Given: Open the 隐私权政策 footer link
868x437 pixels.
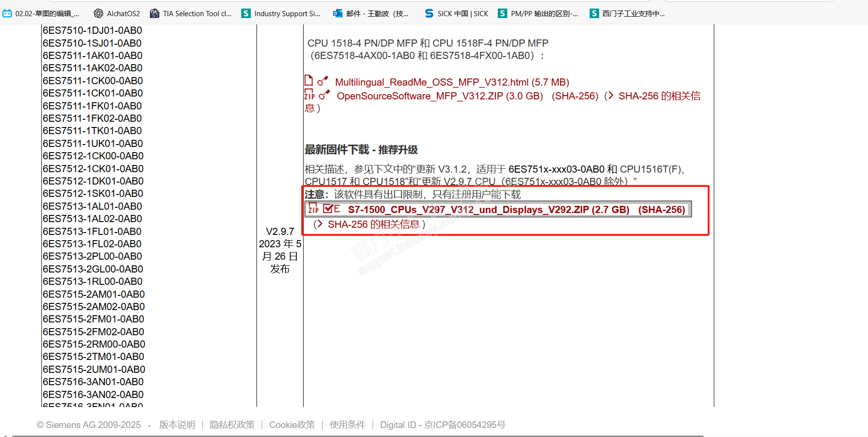Looking at the screenshot, I should click(x=232, y=425).
